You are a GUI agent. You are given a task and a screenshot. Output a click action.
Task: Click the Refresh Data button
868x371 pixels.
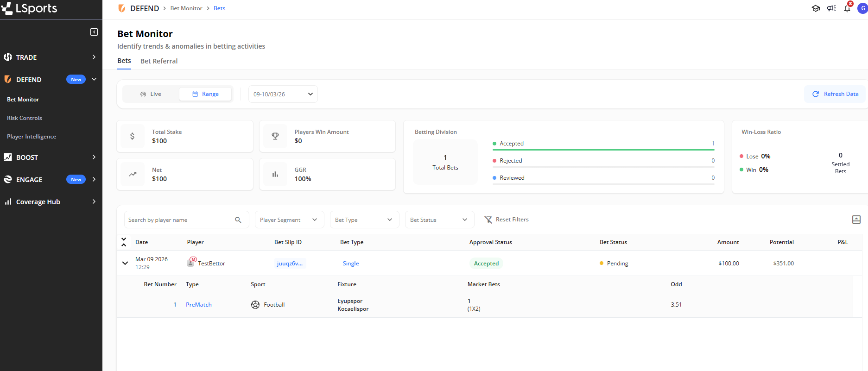pos(835,94)
